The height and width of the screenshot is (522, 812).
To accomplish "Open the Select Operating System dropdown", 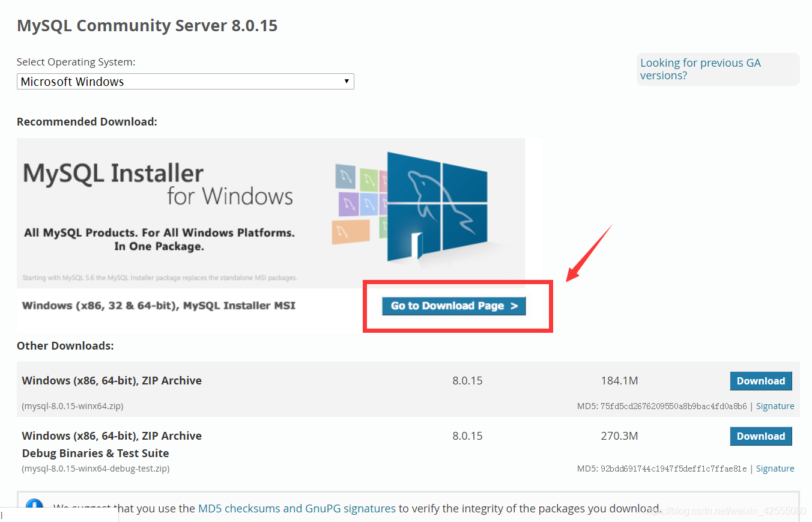I will (x=185, y=81).
